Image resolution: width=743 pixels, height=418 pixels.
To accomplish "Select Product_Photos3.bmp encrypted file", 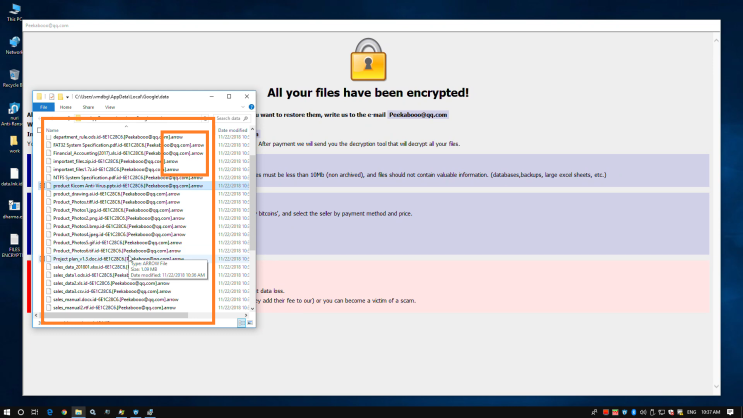I will (119, 226).
